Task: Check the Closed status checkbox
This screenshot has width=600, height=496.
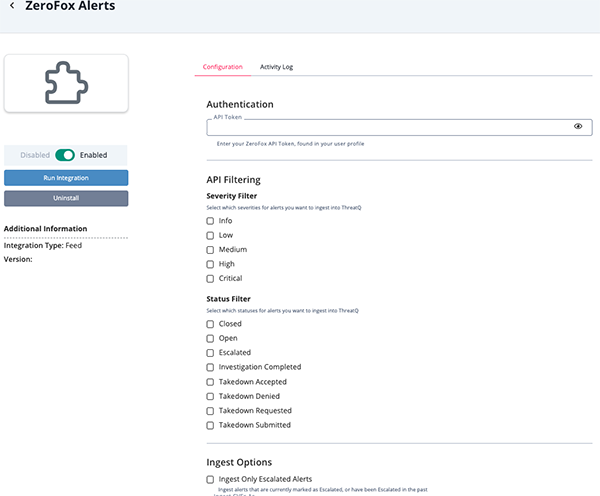Action: (210, 324)
